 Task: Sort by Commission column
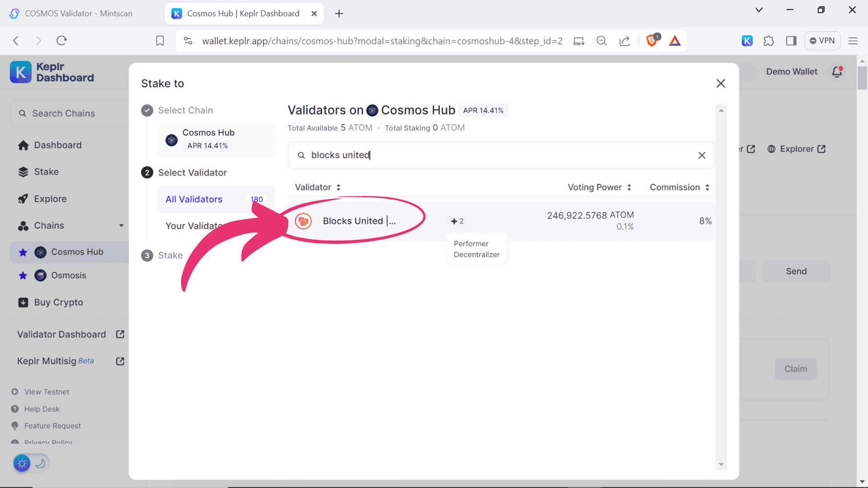[x=679, y=188]
